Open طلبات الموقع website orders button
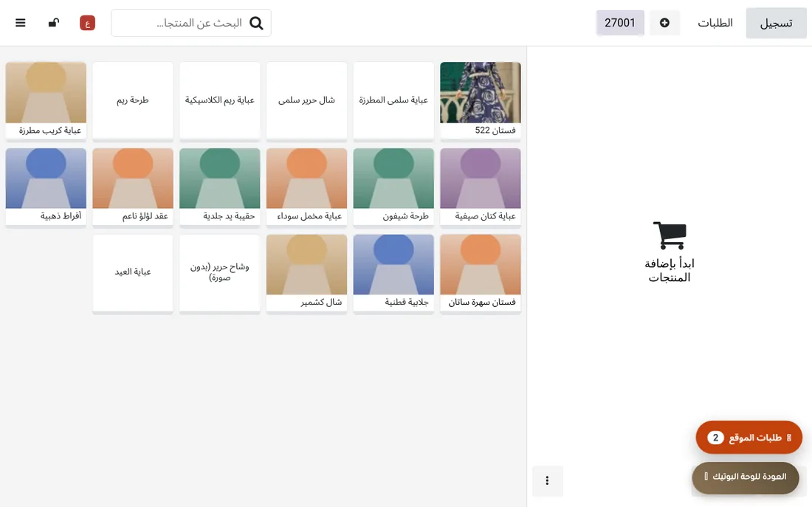Viewport: 812px width, 507px height. pos(749,438)
